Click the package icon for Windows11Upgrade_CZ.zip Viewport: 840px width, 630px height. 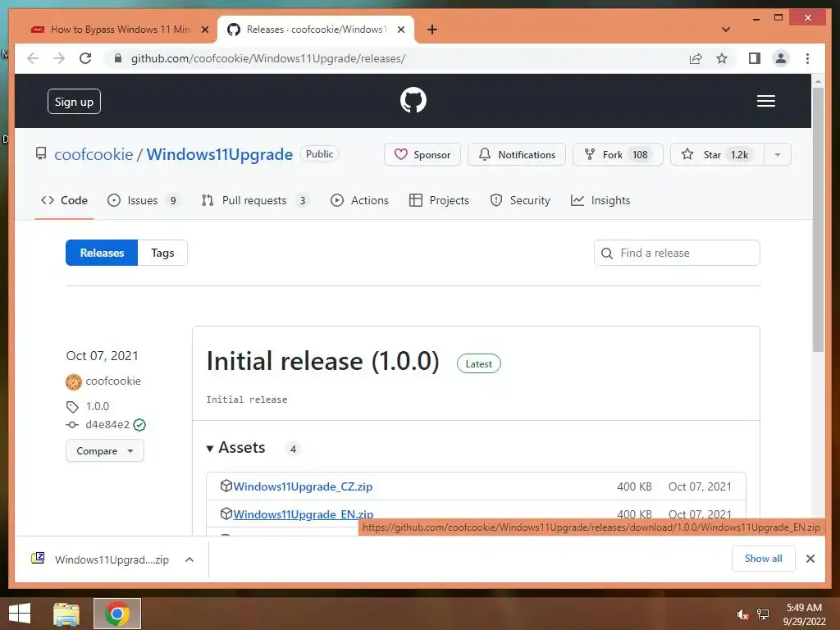[x=226, y=486]
